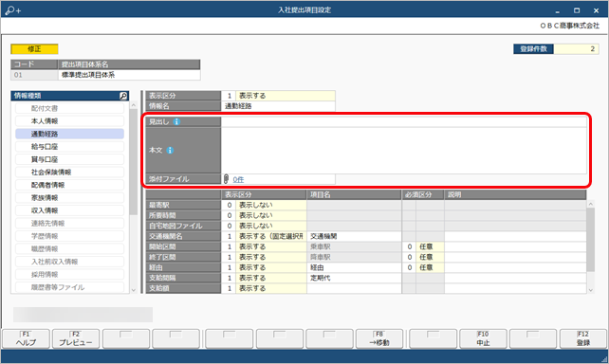Select 学歴情報 list item

coord(69,236)
